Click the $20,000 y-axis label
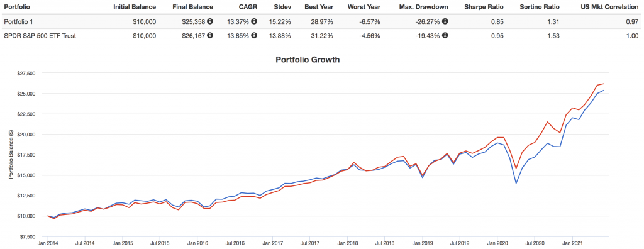The height and width of the screenshot is (249, 644). tap(28, 135)
